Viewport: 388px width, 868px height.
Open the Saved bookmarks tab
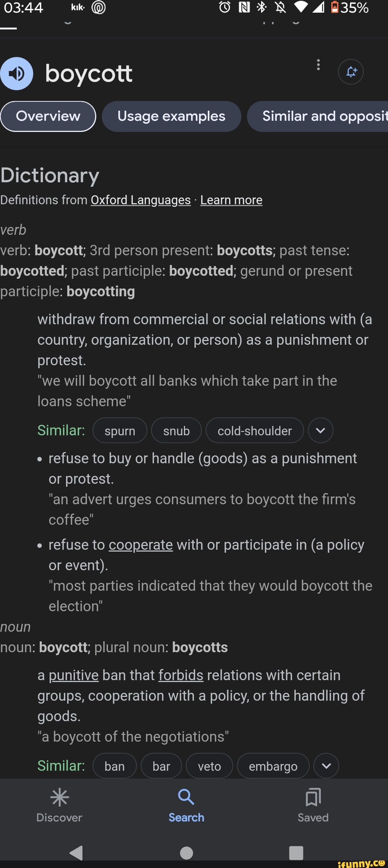click(313, 805)
